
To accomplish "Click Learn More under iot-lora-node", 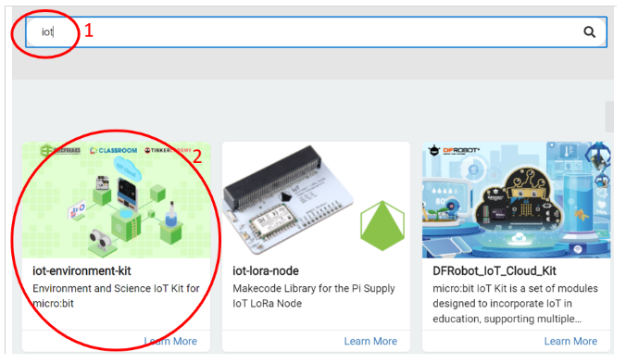I will point(370,341).
